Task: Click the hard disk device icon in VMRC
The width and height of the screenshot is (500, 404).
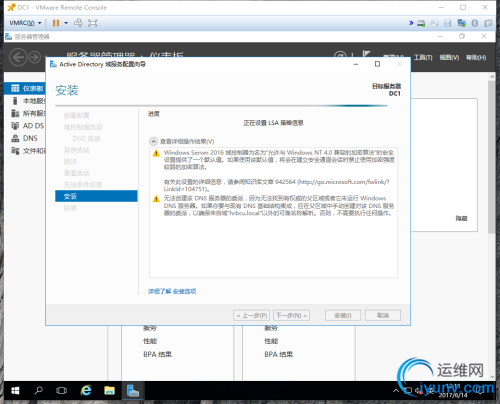Action: [x=421, y=23]
